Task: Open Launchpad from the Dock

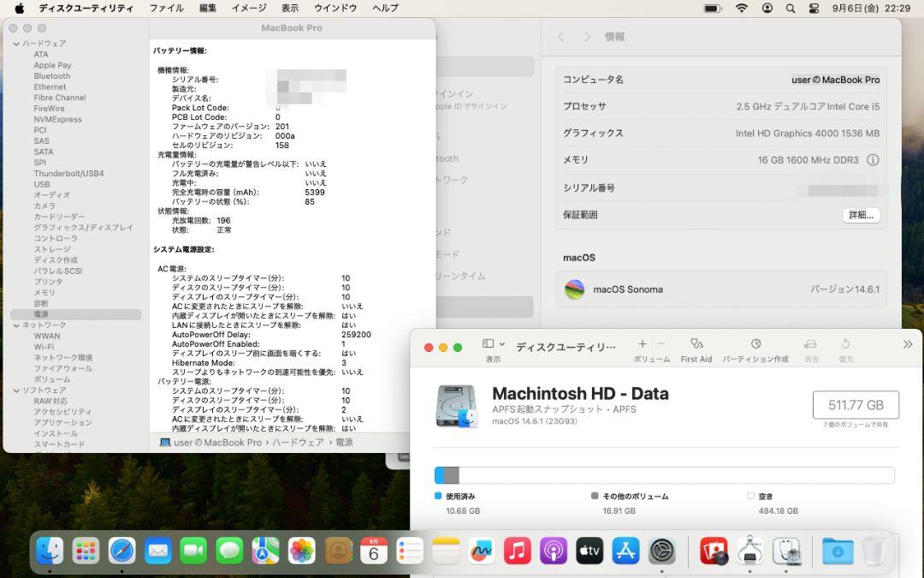Action: [x=86, y=551]
